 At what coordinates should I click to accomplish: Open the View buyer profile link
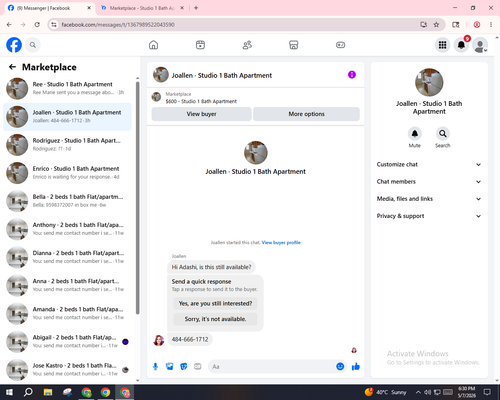[281, 242]
